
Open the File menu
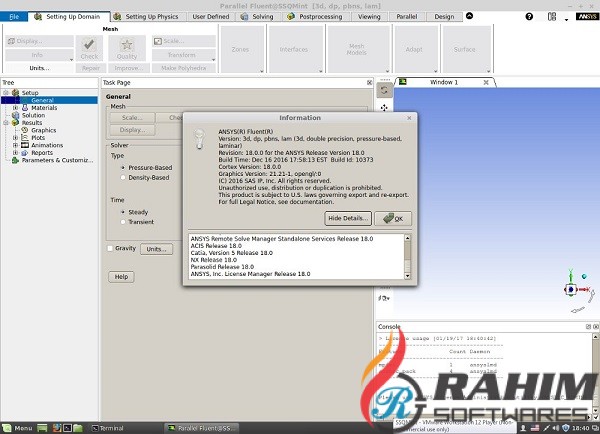tap(14, 16)
